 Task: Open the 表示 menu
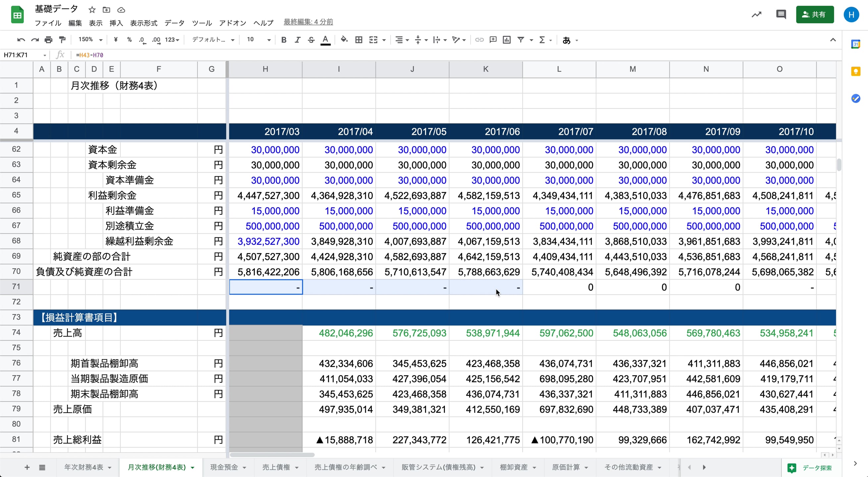tap(96, 23)
